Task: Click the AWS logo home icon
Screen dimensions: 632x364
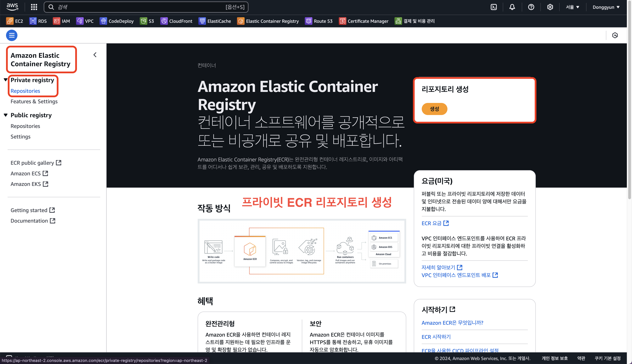Action: coord(12,7)
